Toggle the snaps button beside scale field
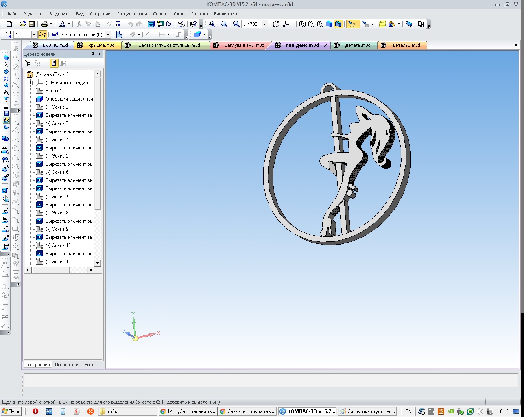This screenshot has width=524, height=420. click(x=43, y=35)
